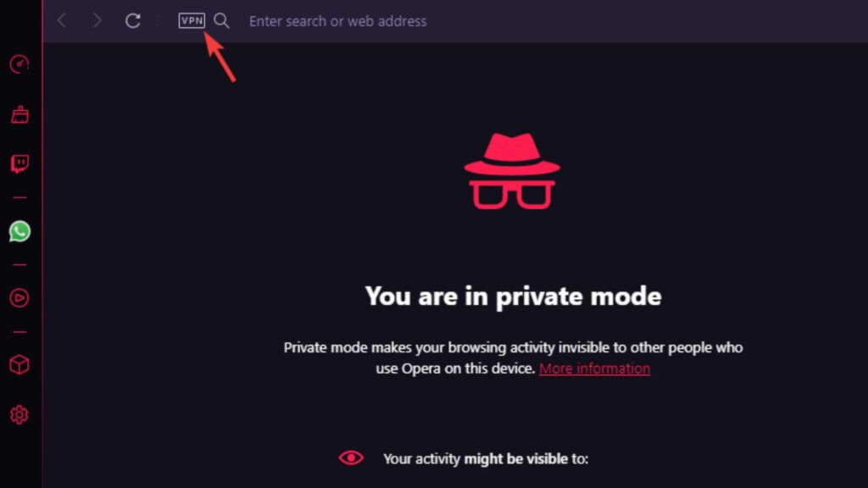This screenshot has width=868, height=488.
Task: Reload the current private tab
Action: click(x=132, y=21)
